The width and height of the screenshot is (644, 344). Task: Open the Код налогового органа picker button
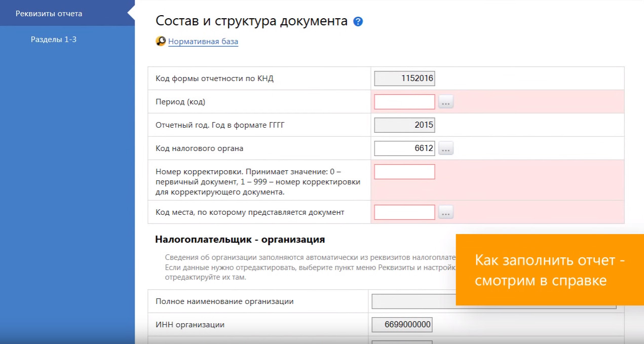pyautogui.click(x=446, y=149)
